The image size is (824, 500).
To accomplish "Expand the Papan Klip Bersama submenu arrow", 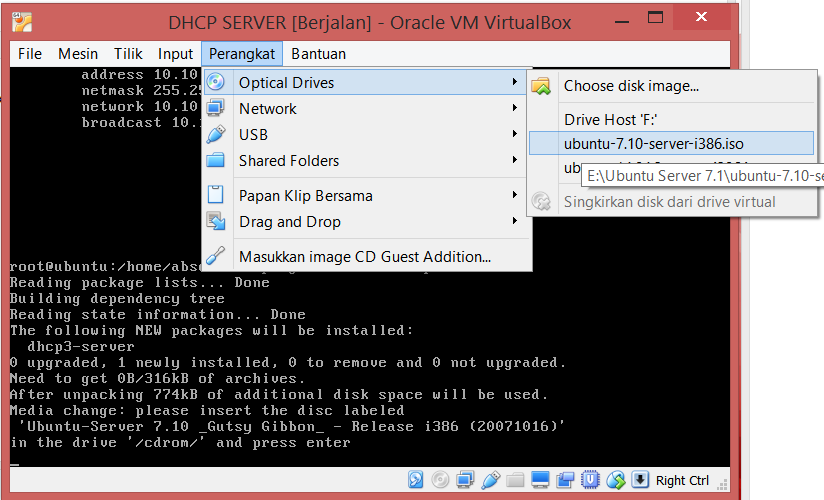I will (514, 195).
